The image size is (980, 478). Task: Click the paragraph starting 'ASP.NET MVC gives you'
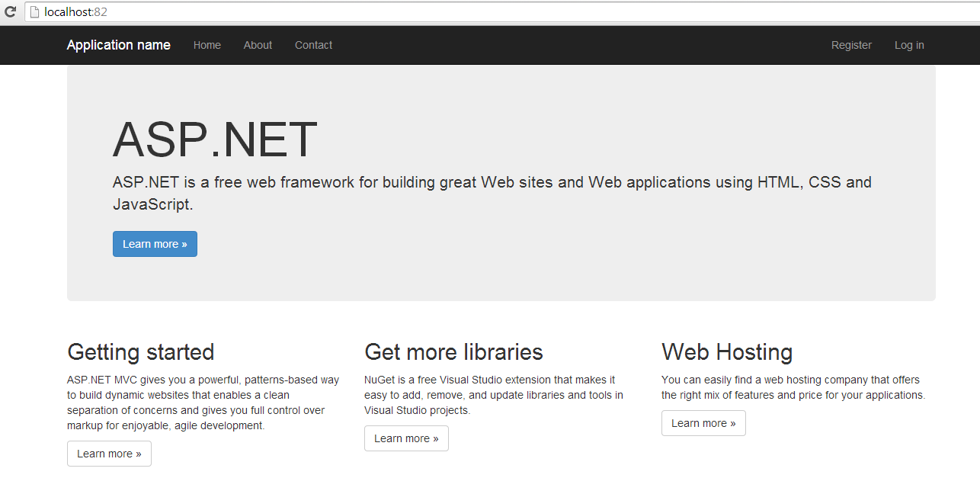click(203, 403)
